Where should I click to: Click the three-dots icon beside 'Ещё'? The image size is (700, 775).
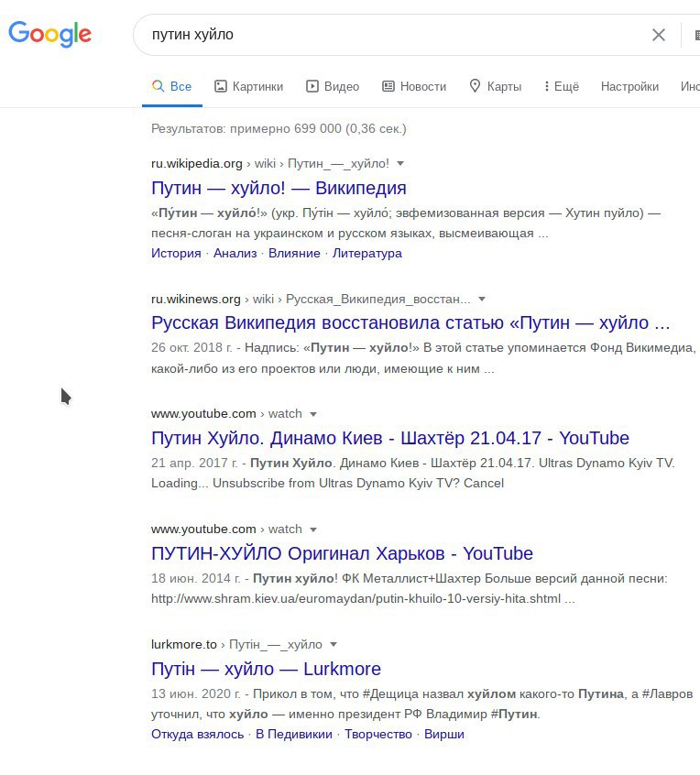tap(546, 86)
